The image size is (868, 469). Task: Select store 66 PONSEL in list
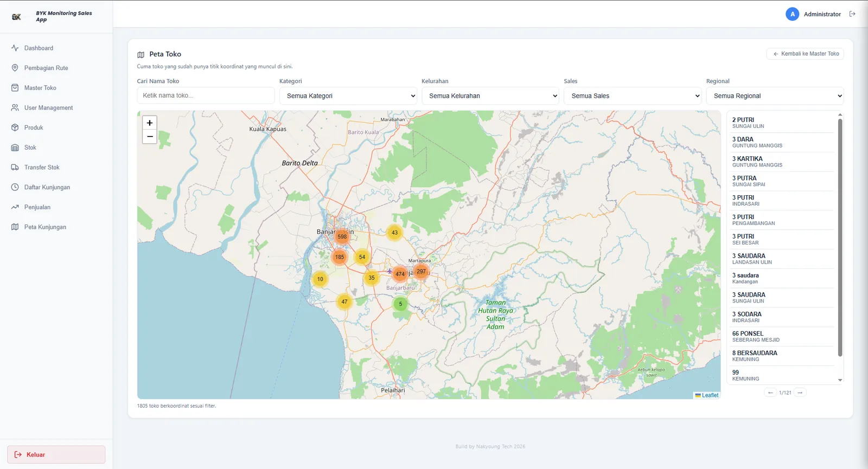(782, 337)
